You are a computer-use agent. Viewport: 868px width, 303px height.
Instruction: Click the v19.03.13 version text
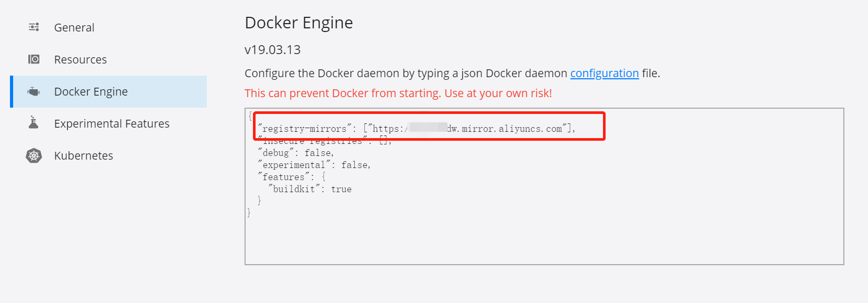click(x=272, y=50)
